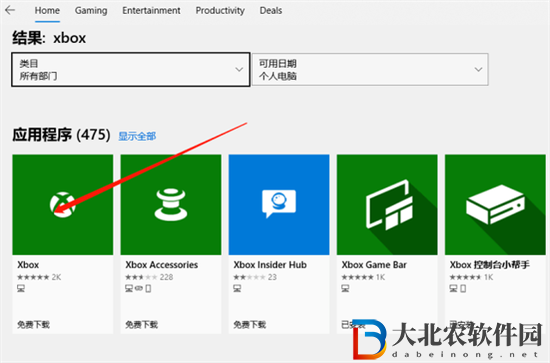Open the Xbox Insider Hub tile icon
This screenshot has width=550, height=363.
(279, 204)
